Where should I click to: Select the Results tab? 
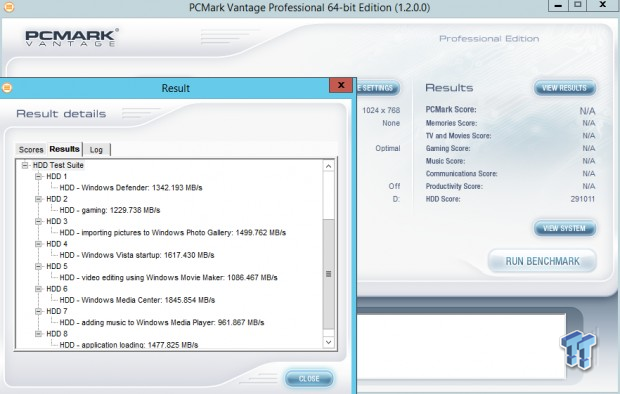click(x=64, y=149)
